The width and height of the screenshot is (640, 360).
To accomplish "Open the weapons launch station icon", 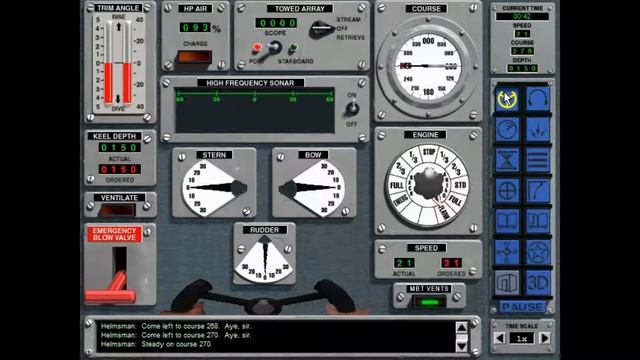I will [538, 130].
